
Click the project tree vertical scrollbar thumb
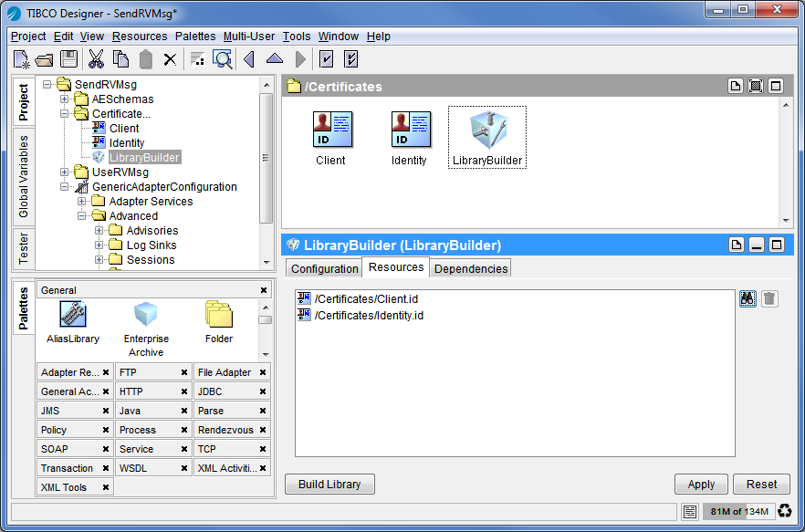click(266, 158)
